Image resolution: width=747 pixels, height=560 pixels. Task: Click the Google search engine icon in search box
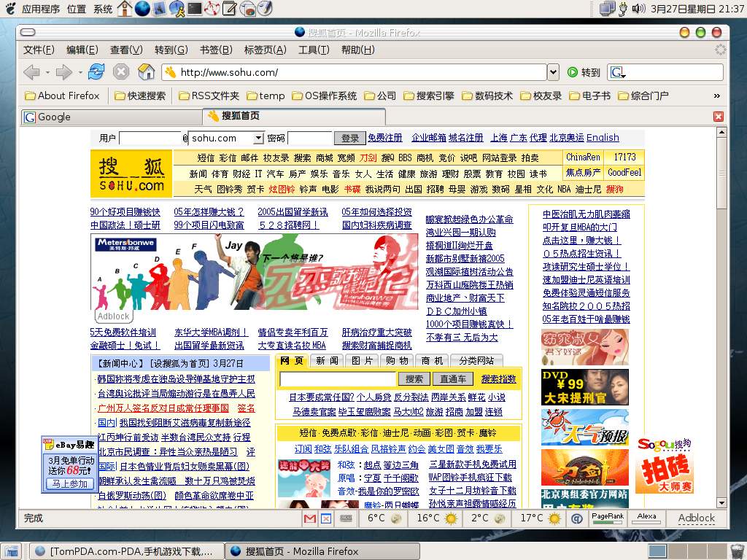pyautogui.click(x=618, y=72)
